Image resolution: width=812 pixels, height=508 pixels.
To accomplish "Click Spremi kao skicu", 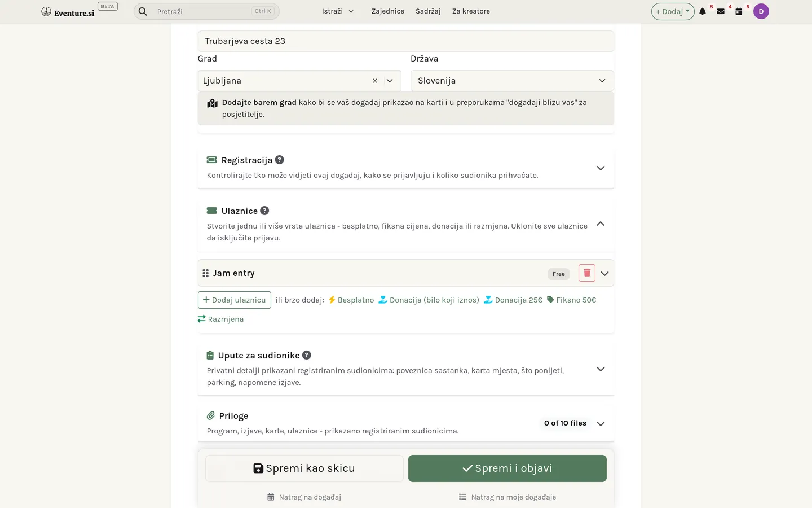I will [304, 468].
